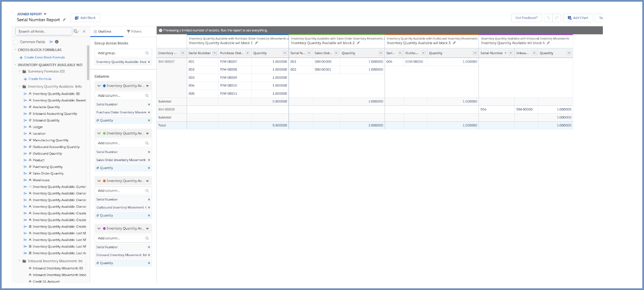Click the Undo arrow icon
Viewport: 644px width, 290px height.
click(548, 18)
